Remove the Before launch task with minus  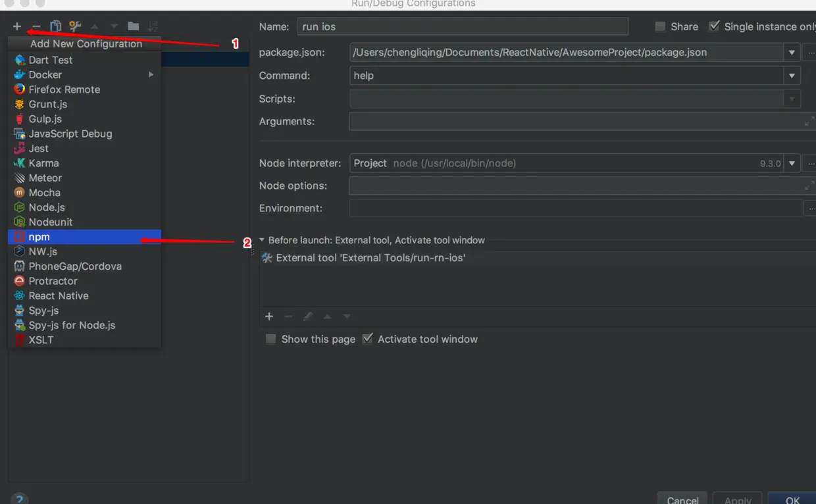[288, 316]
